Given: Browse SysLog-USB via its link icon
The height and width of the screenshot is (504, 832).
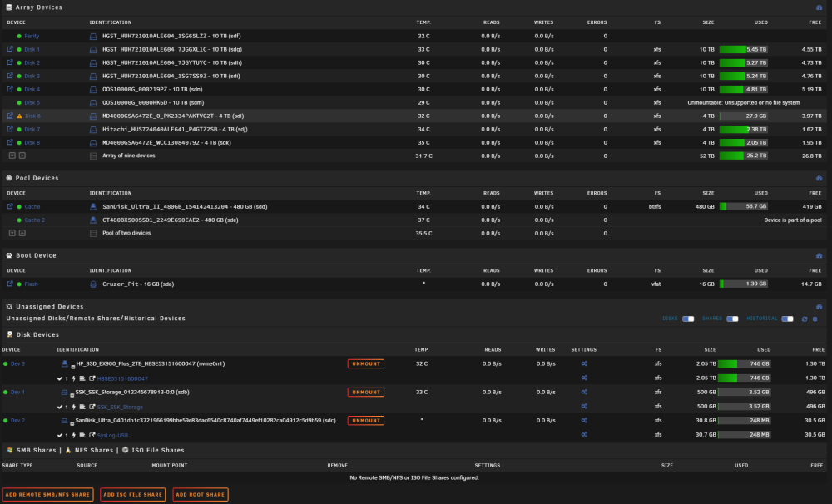Looking at the screenshot, I should [92, 435].
